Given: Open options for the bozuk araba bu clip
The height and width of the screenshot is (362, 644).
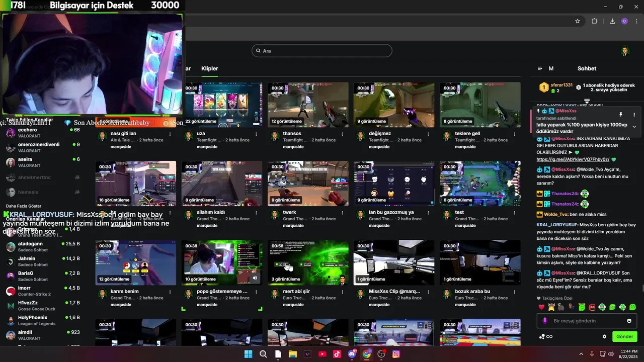Looking at the screenshot, I should point(514,292).
